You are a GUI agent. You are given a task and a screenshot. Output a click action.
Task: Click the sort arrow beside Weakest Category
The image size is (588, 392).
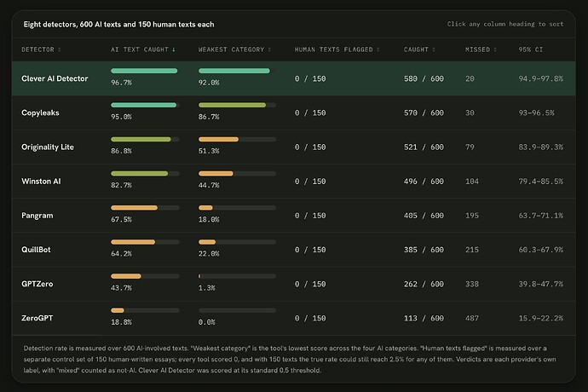pos(269,49)
